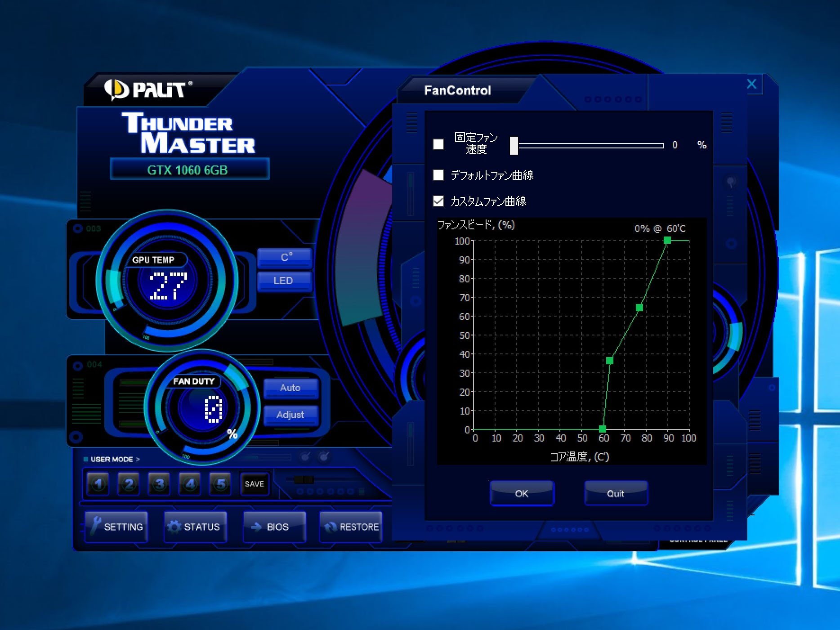The height and width of the screenshot is (630, 840).
Task: Click the ThunderMaster title logo
Action: coord(188,133)
